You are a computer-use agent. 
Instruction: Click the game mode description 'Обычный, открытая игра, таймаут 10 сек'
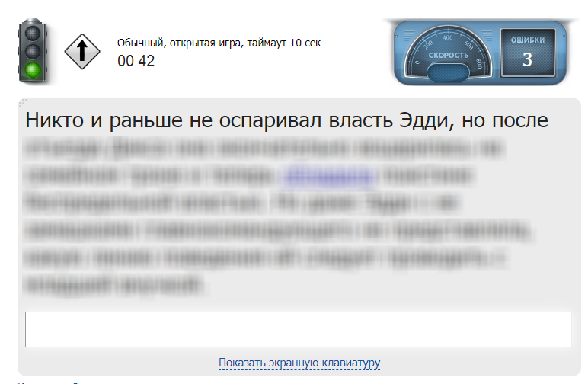[219, 43]
